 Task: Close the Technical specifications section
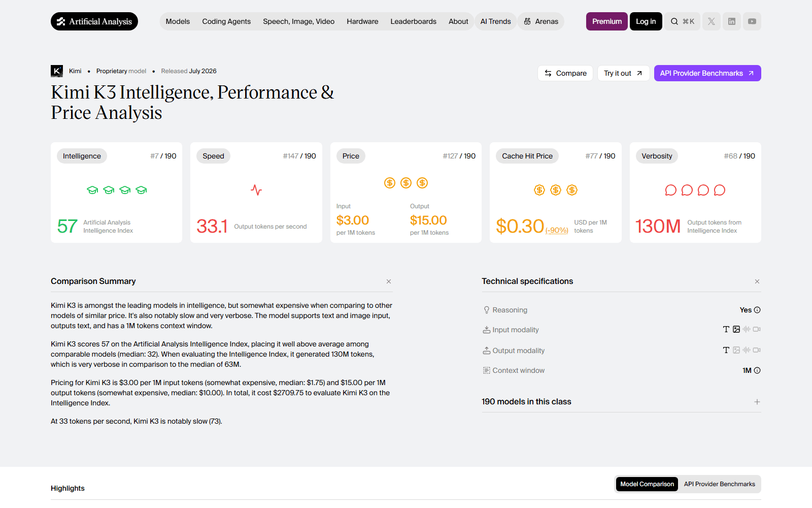pyautogui.click(x=757, y=281)
